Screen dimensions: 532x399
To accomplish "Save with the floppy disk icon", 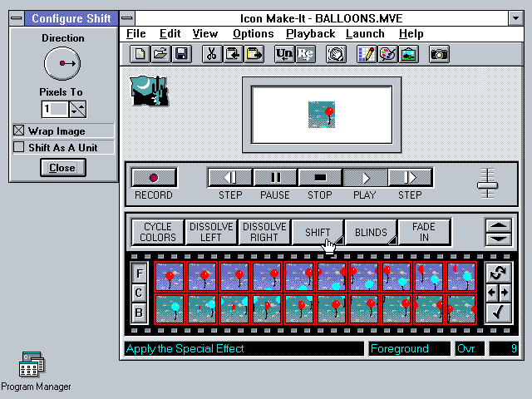I will coord(181,54).
